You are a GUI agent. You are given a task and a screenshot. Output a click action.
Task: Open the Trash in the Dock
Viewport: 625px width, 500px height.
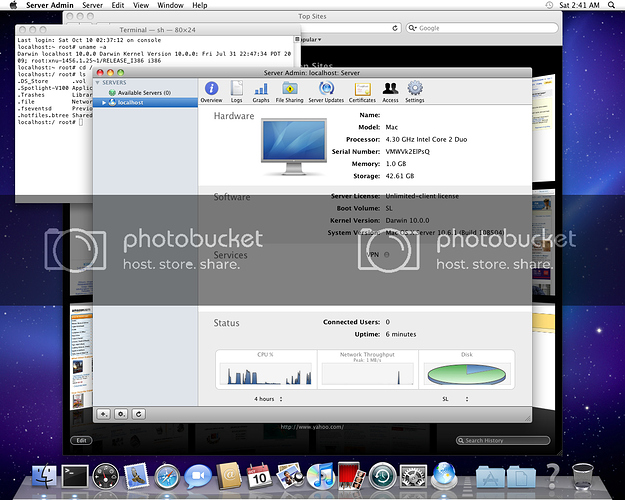point(583,476)
